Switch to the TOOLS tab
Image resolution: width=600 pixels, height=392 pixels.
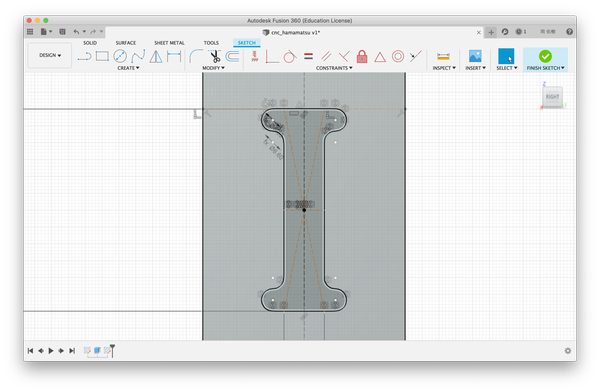pos(211,43)
